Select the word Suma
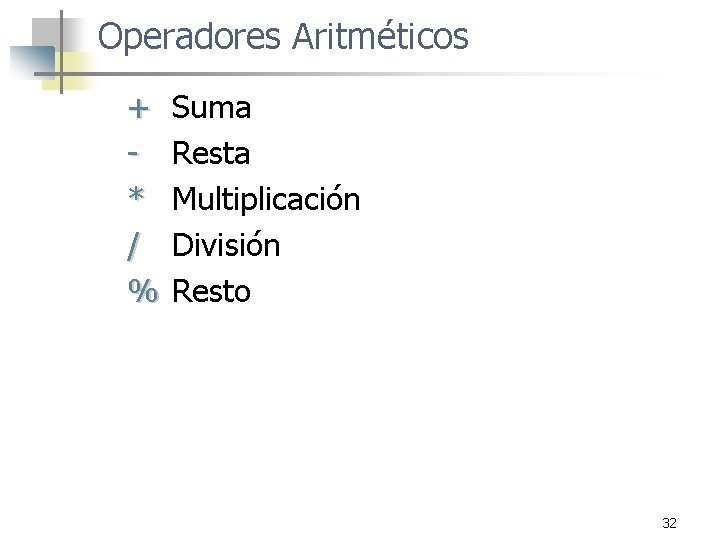This screenshot has width=720, height=540. (211, 107)
